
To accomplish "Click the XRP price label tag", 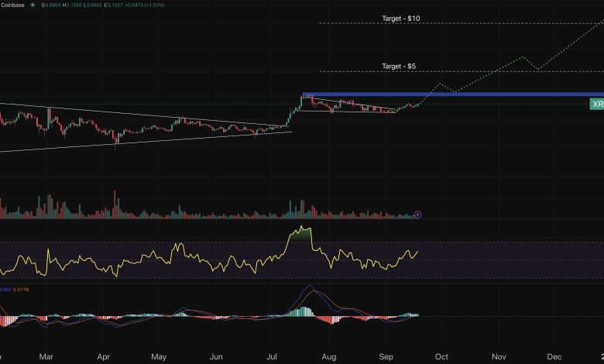I will 596,104.
